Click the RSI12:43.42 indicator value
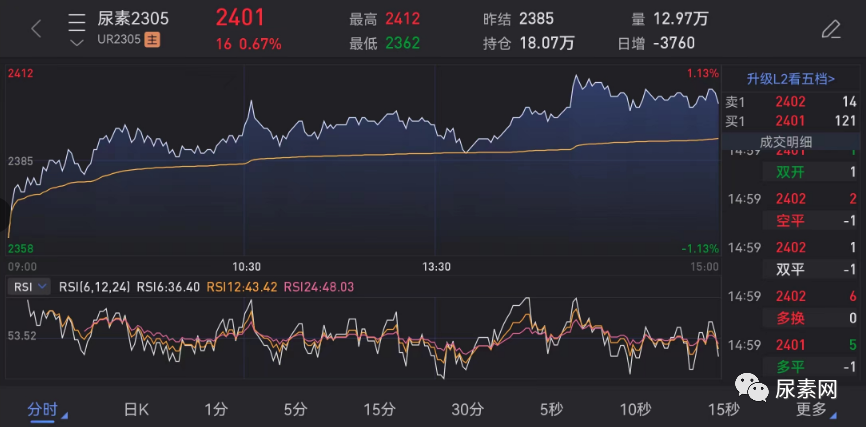The image size is (866, 427). click(x=242, y=287)
